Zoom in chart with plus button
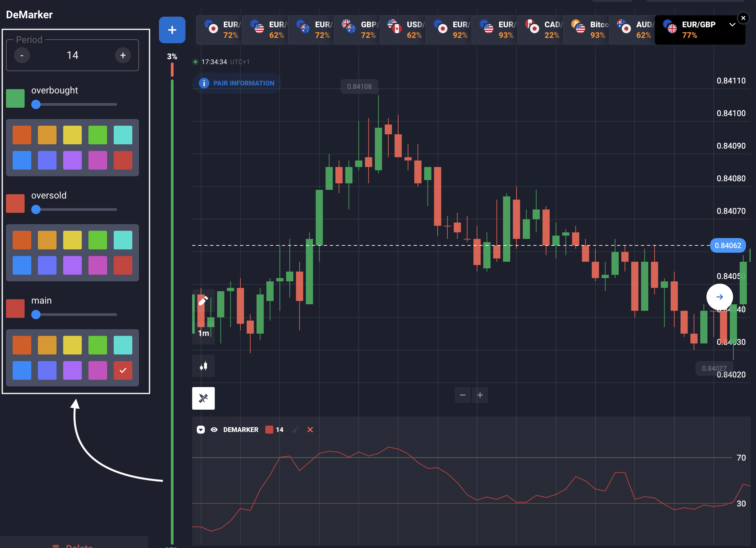 480,395
